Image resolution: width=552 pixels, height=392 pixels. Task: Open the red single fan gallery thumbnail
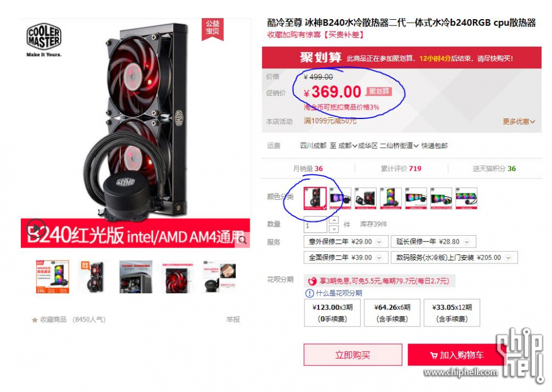point(177,277)
